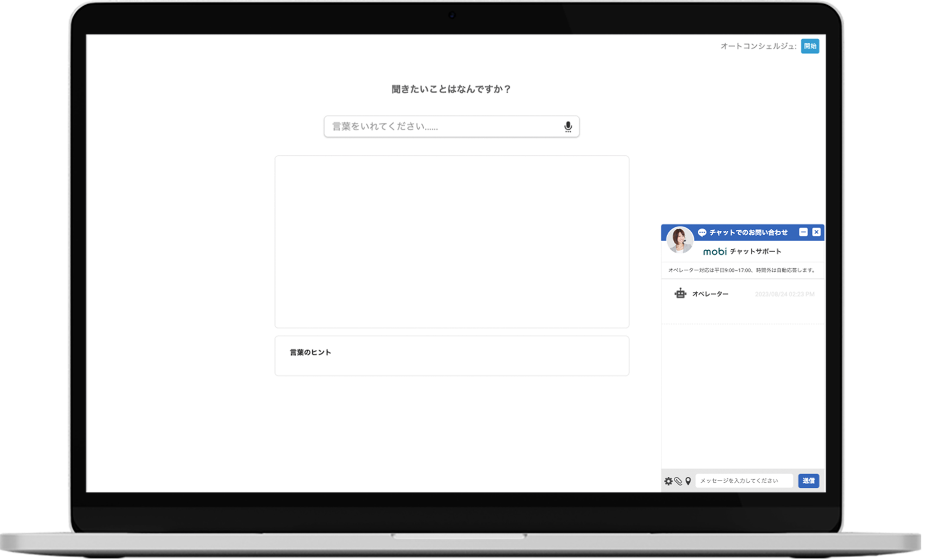Click the mobi logo in the chat panel

pos(715,251)
